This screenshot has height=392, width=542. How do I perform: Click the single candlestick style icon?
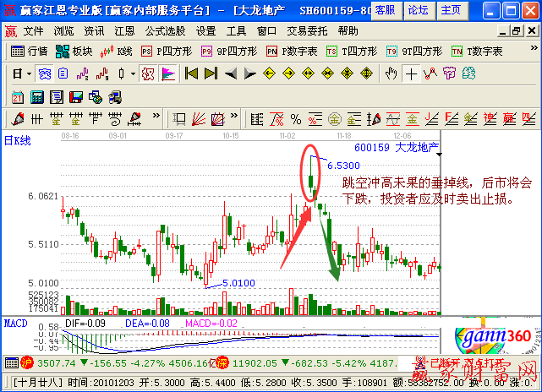coord(121,73)
